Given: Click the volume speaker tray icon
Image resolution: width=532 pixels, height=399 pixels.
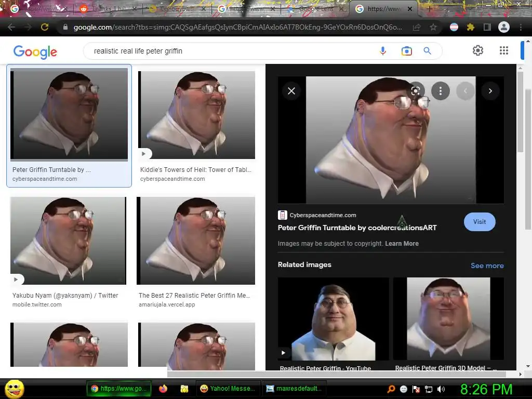Looking at the screenshot, I should tap(441, 389).
